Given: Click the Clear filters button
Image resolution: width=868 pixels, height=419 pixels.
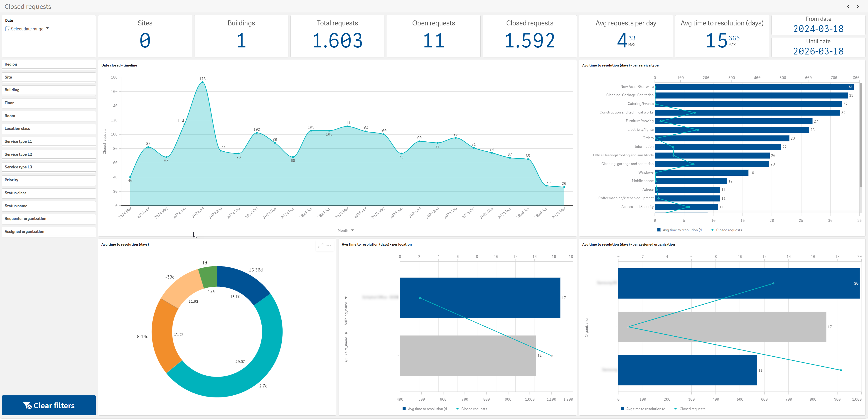Looking at the screenshot, I should pos(49,405).
